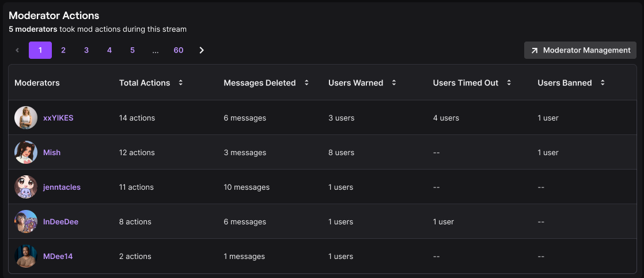The height and width of the screenshot is (278, 644).
Task: Click InDeeDee's avatar picture
Action: [26, 221]
